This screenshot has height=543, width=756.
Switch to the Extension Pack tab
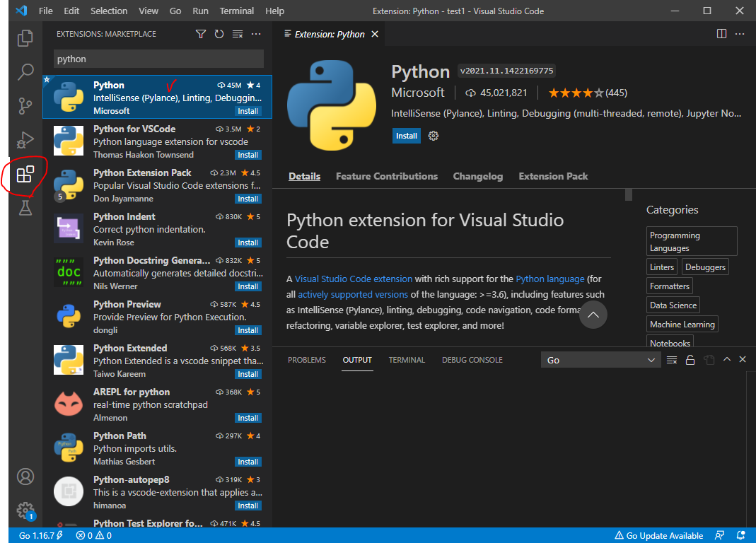[x=553, y=177]
